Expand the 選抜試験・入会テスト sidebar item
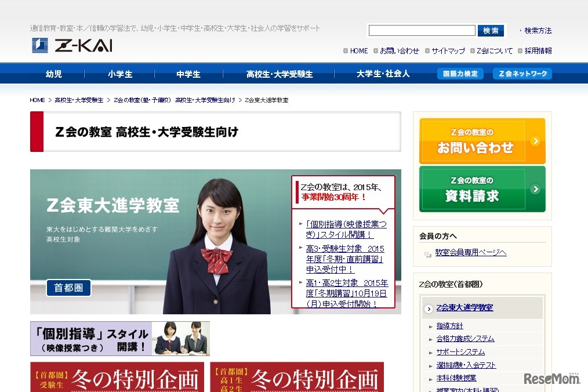The height and width of the screenshot is (392, 588). [467, 365]
